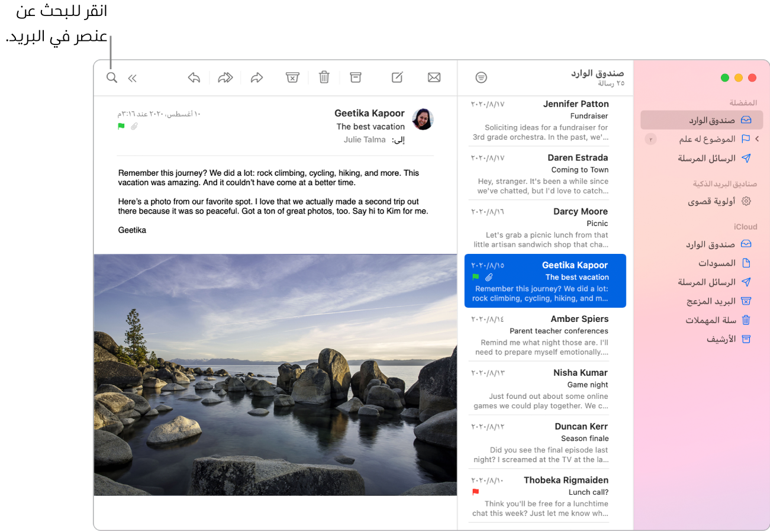Toggle the message list filter button
770x532 pixels.
coord(482,78)
